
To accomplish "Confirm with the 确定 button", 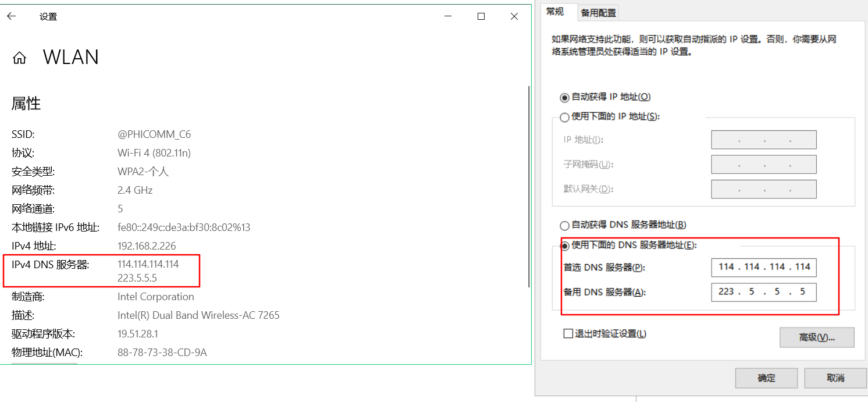I will 767,378.
